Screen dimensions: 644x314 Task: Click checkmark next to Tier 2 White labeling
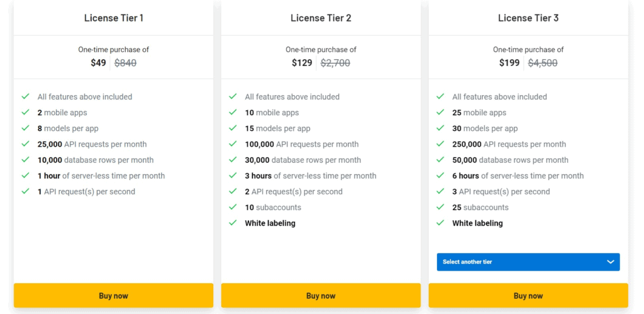tap(233, 223)
